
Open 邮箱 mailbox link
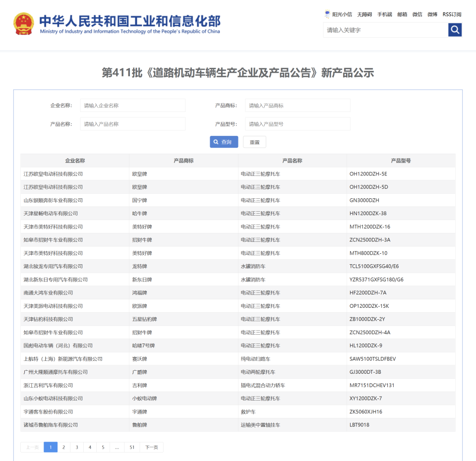[x=402, y=14]
